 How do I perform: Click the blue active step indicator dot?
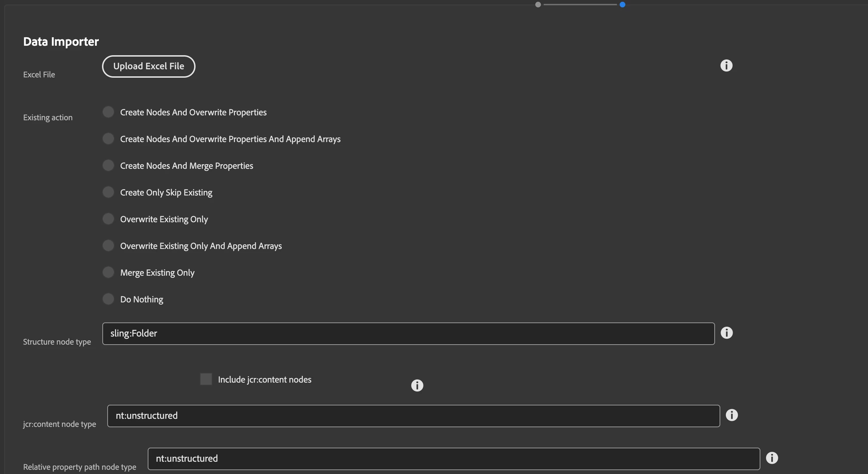coord(623,5)
